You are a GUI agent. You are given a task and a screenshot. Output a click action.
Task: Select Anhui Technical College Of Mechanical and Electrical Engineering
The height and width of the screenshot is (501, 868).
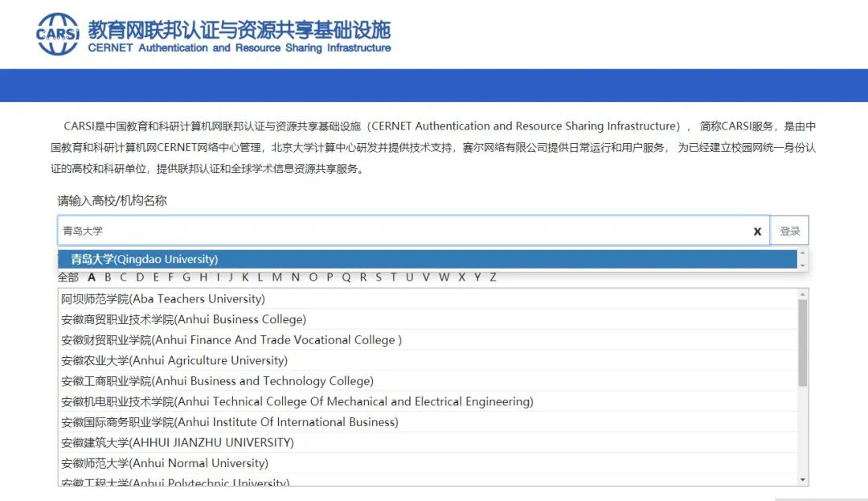click(428, 401)
